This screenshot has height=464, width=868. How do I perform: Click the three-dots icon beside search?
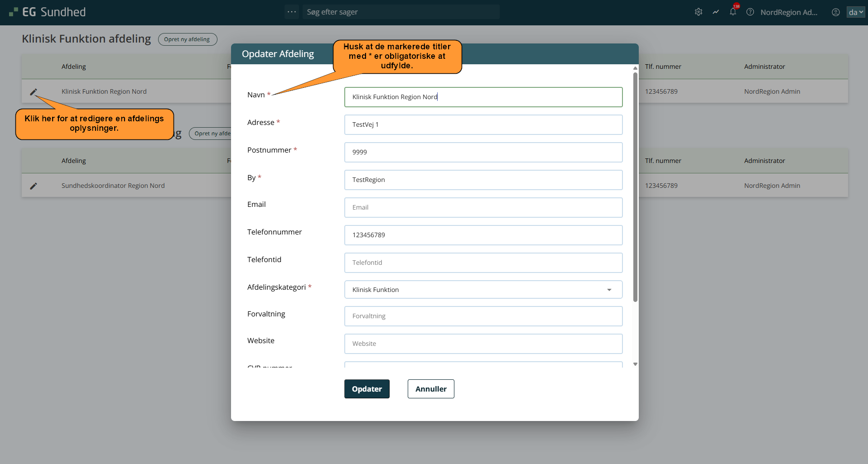292,12
